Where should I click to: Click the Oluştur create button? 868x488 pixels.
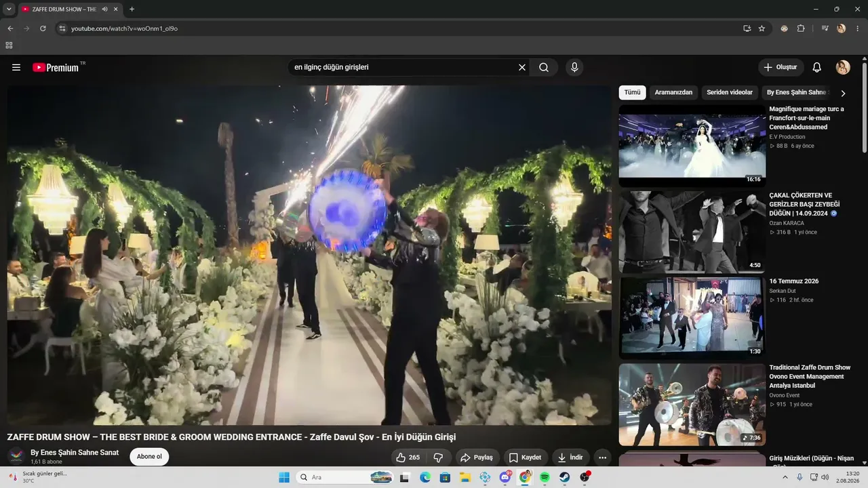[781, 67]
